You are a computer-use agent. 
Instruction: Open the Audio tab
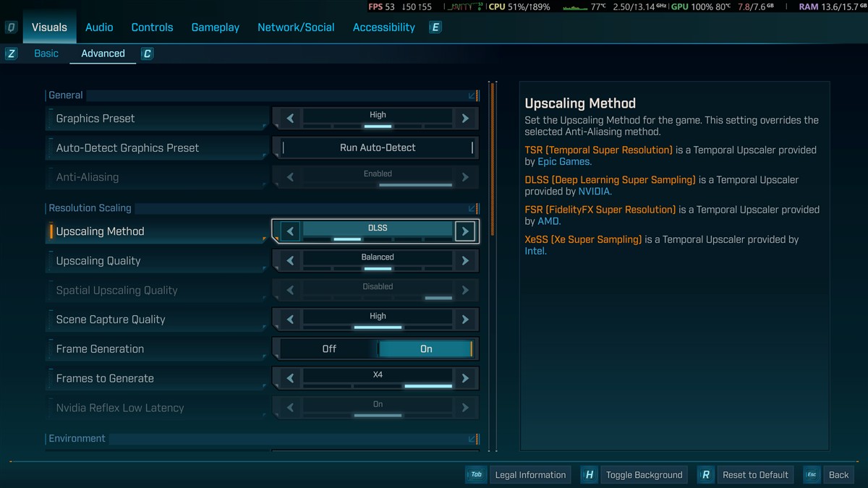click(x=99, y=27)
